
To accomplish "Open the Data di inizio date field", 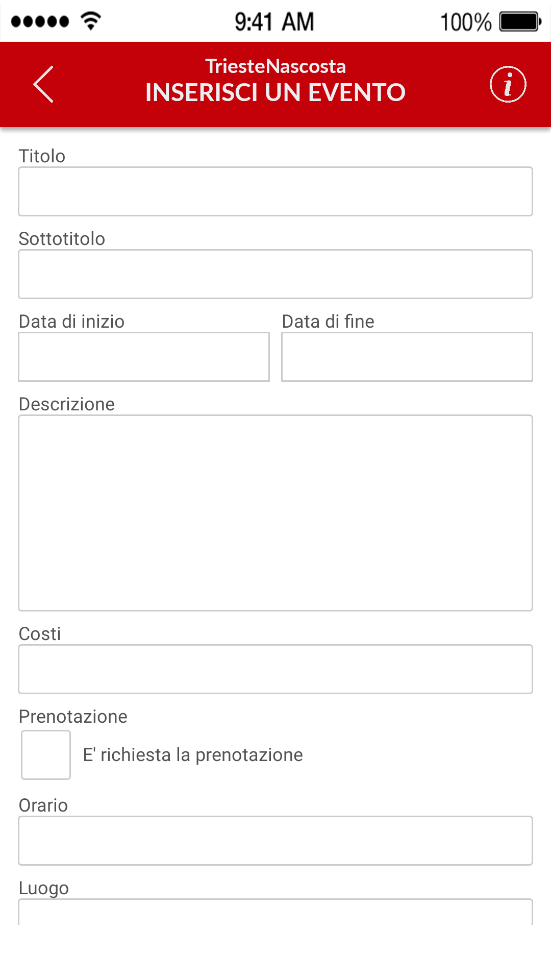I will [144, 357].
